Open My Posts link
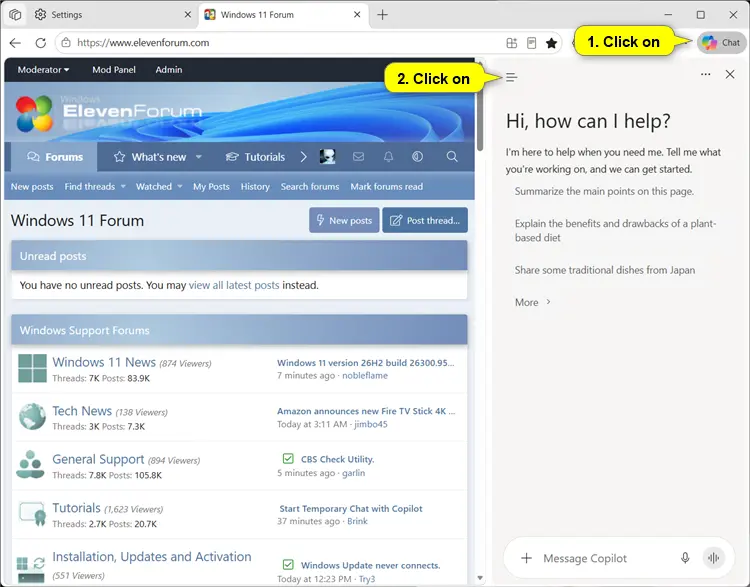This screenshot has width=750, height=587. point(211,187)
